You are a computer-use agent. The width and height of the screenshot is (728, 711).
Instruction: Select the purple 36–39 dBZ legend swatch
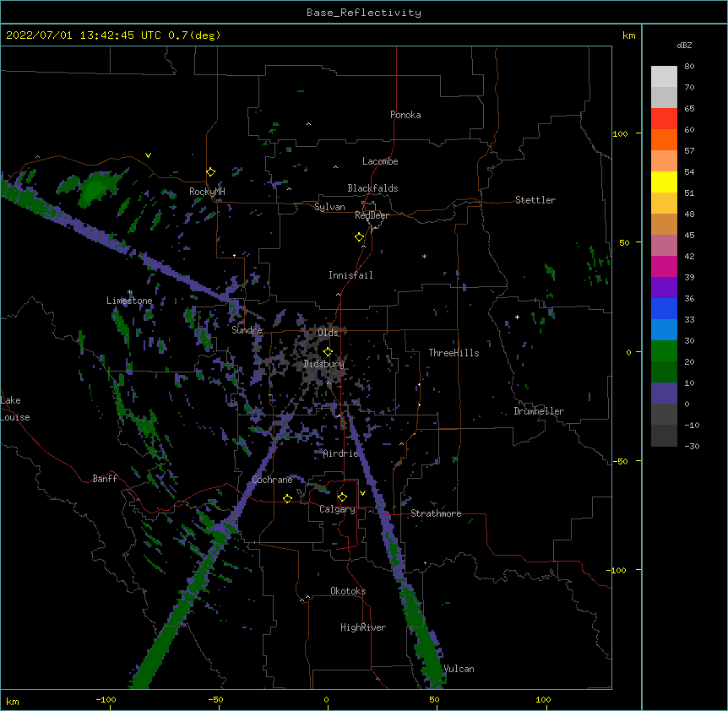(664, 288)
